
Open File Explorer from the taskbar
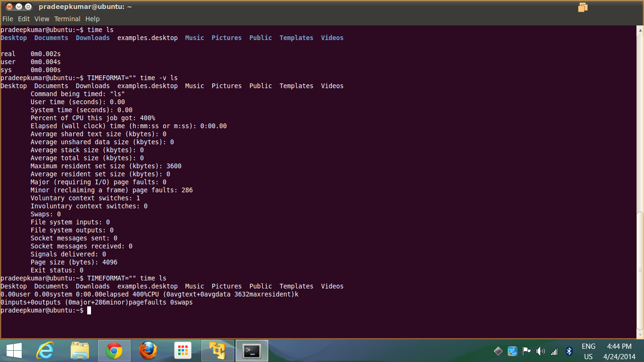(x=80, y=351)
